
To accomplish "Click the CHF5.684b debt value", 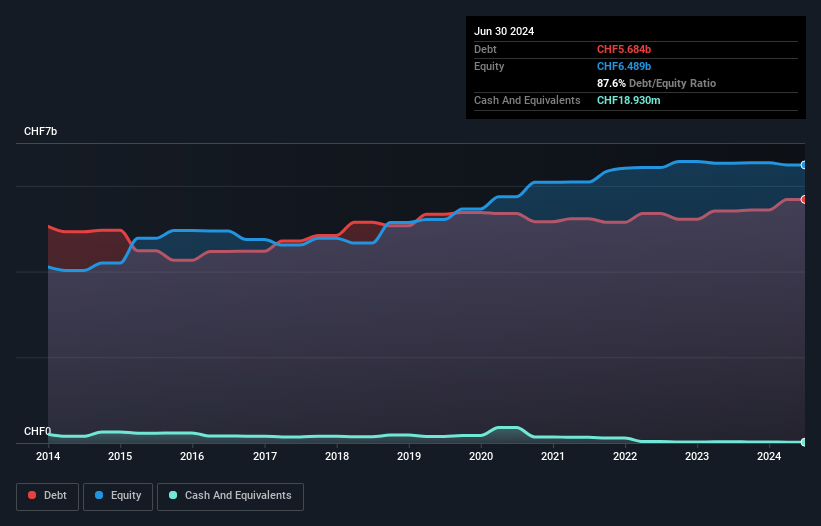I will [x=624, y=49].
